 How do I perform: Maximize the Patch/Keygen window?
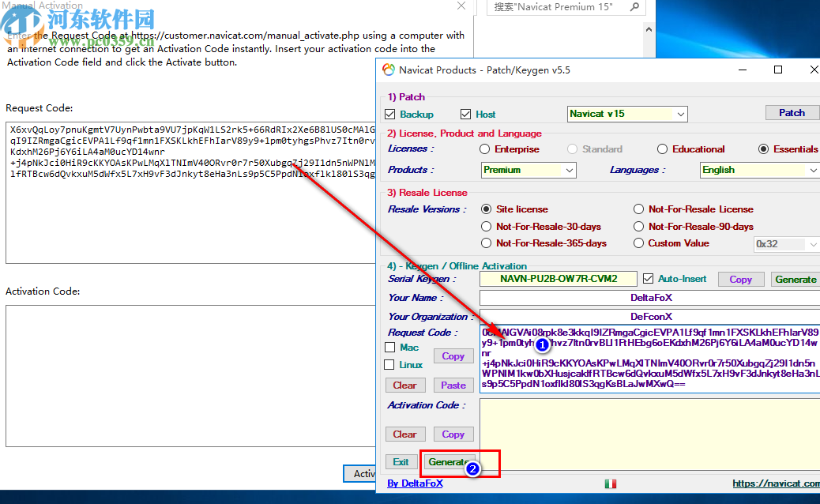tap(778, 70)
